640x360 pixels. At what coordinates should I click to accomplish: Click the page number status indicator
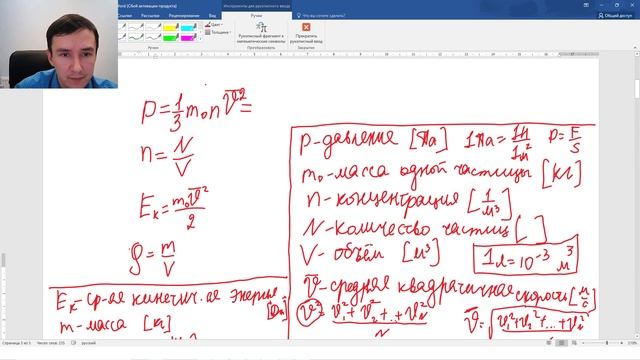pyautogui.click(x=16, y=343)
